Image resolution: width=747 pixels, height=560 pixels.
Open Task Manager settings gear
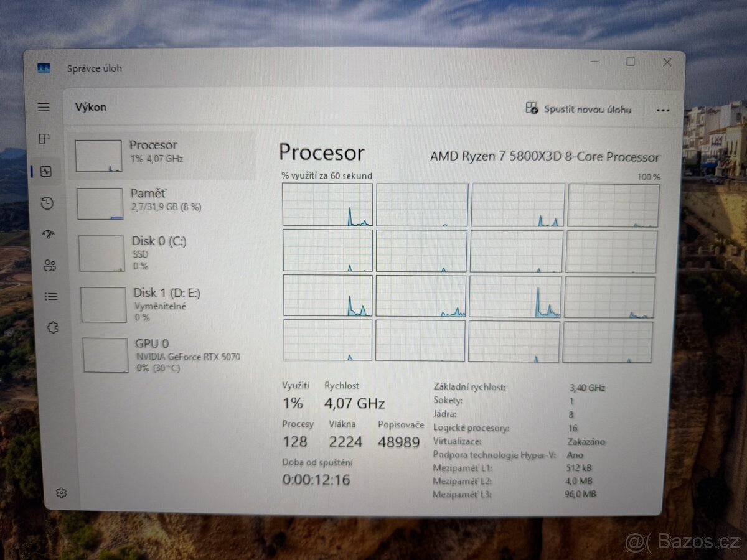coord(61,492)
